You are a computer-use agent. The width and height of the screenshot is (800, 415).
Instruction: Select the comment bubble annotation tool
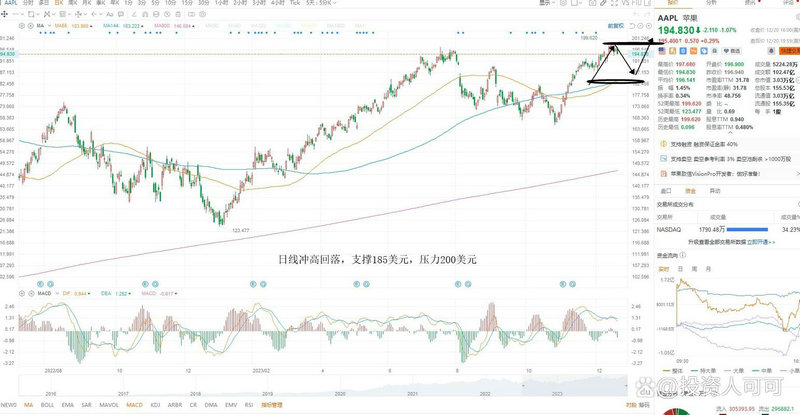(121, 14)
